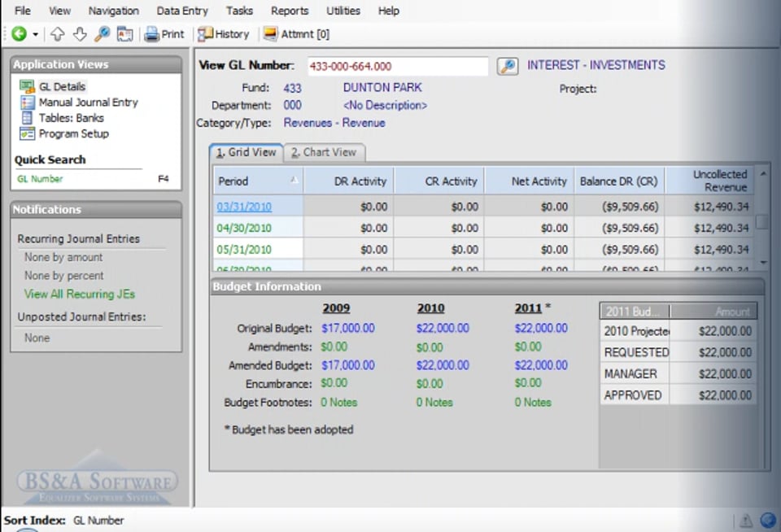This screenshot has width=781, height=532.
Task: Click the magnifier search icon in toolbar
Action: 102,34
